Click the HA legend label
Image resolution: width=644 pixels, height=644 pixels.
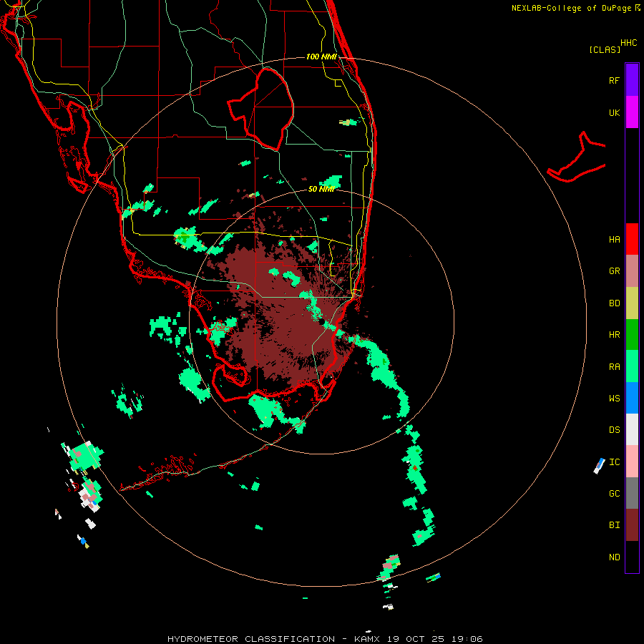click(614, 240)
